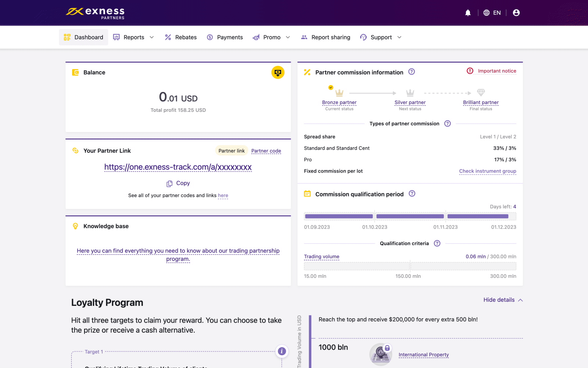Switch to Partner code view

[x=266, y=151]
